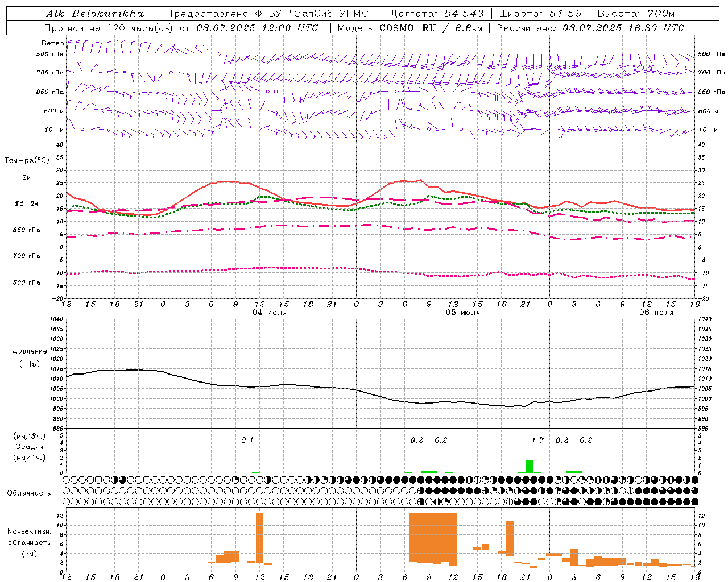Click the 0.1 precipitation amount value
The image size is (728, 582).
[x=247, y=440]
